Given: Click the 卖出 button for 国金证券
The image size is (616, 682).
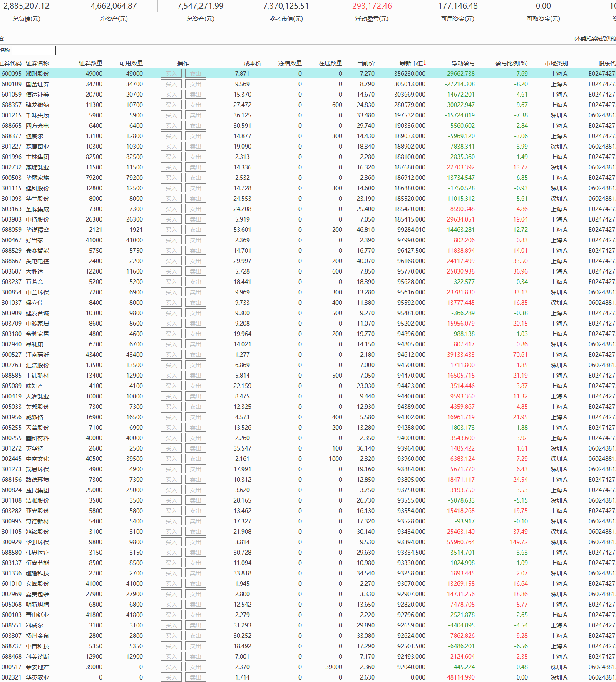Looking at the screenshot, I should pos(195,84).
